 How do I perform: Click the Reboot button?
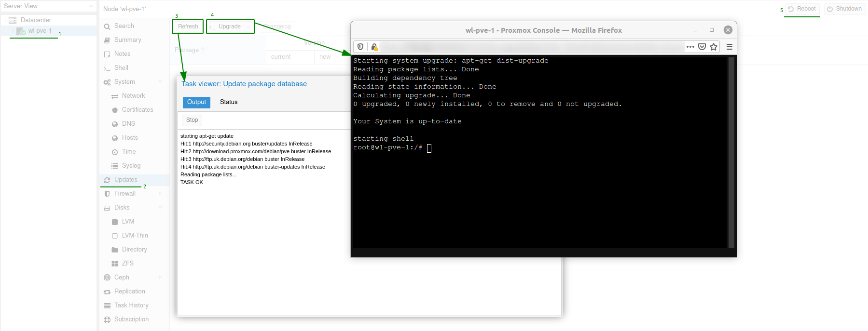802,9
